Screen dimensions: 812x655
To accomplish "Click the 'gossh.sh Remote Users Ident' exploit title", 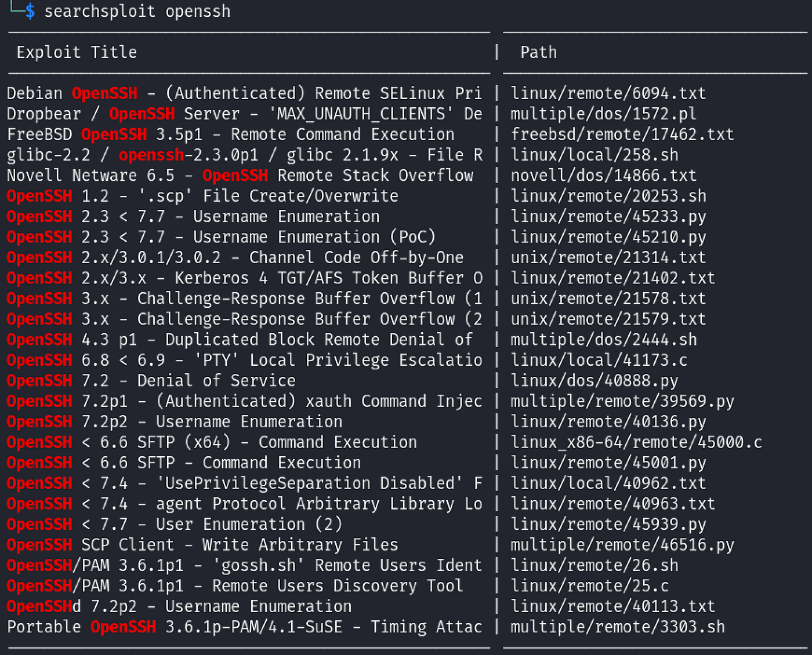I will (x=244, y=565).
